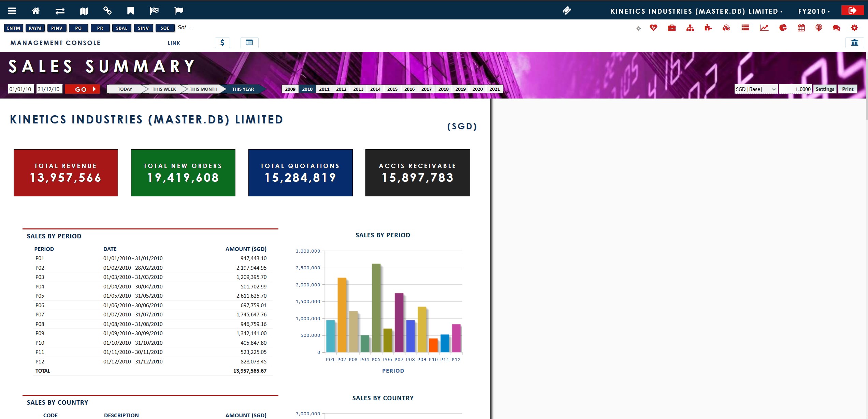Open the SINV shortcut button

(143, 28)
